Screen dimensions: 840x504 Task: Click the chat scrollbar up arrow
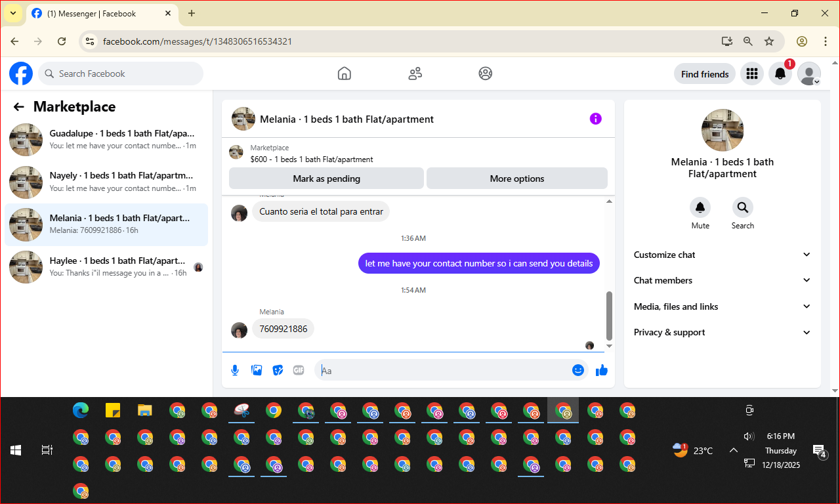[609, 201]
